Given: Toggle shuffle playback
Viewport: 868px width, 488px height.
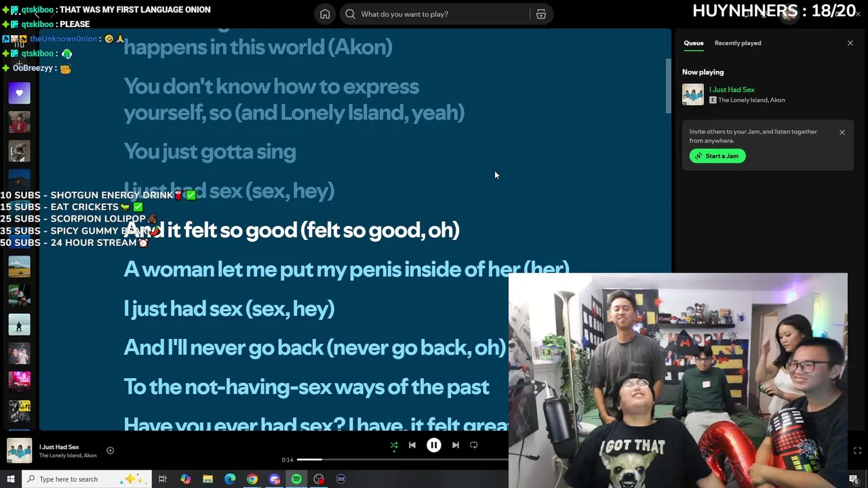Looking at the screenshot, I should click(x=394, y=445).
